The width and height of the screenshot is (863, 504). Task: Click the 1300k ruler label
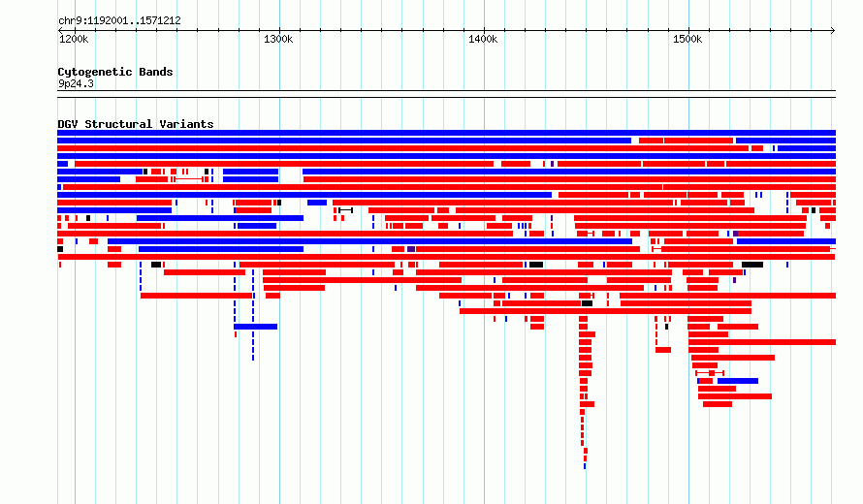click(x=278, y=39)
